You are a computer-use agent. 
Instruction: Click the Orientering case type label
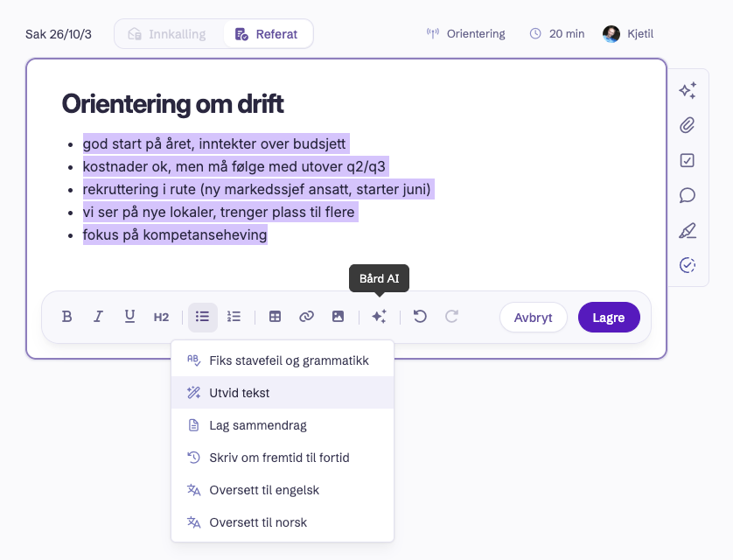(466, 33)
